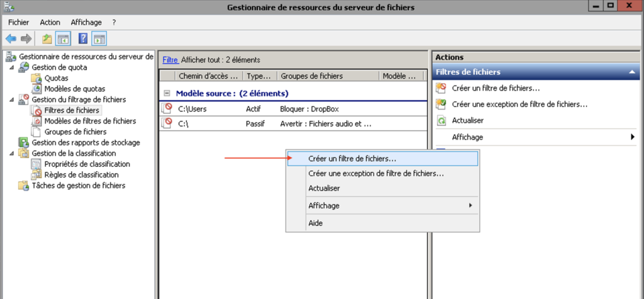Collapse the Modèle source group

[x=167, y=93]
